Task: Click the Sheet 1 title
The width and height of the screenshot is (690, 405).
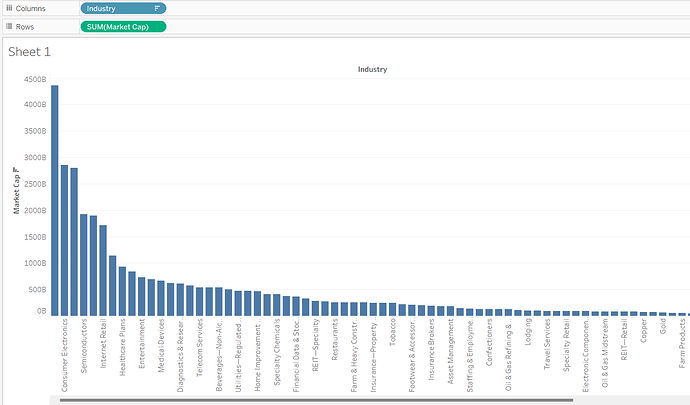Action: point(28,52)
